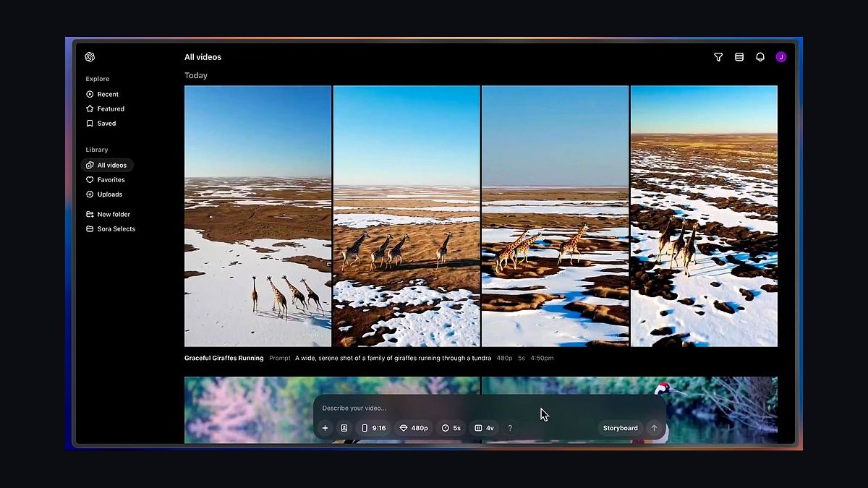Open first giraffe video on white snow

258,216
